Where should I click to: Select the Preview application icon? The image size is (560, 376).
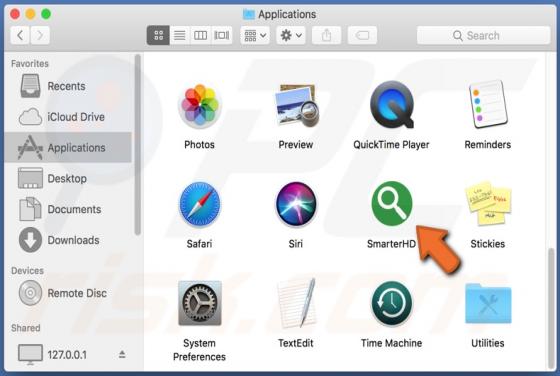click(296, 106)
